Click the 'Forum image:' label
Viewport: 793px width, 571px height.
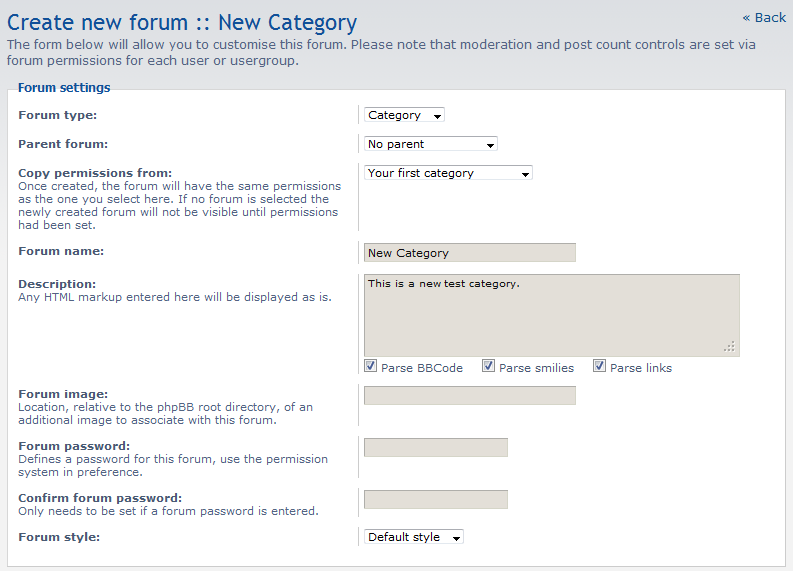click(63, 394)
